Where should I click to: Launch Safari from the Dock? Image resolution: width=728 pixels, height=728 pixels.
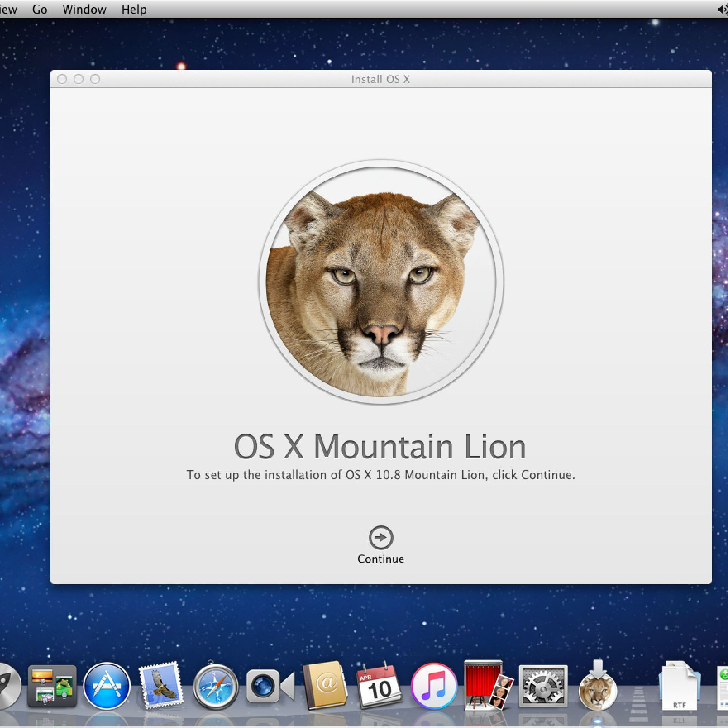click(x=216, y=686)
